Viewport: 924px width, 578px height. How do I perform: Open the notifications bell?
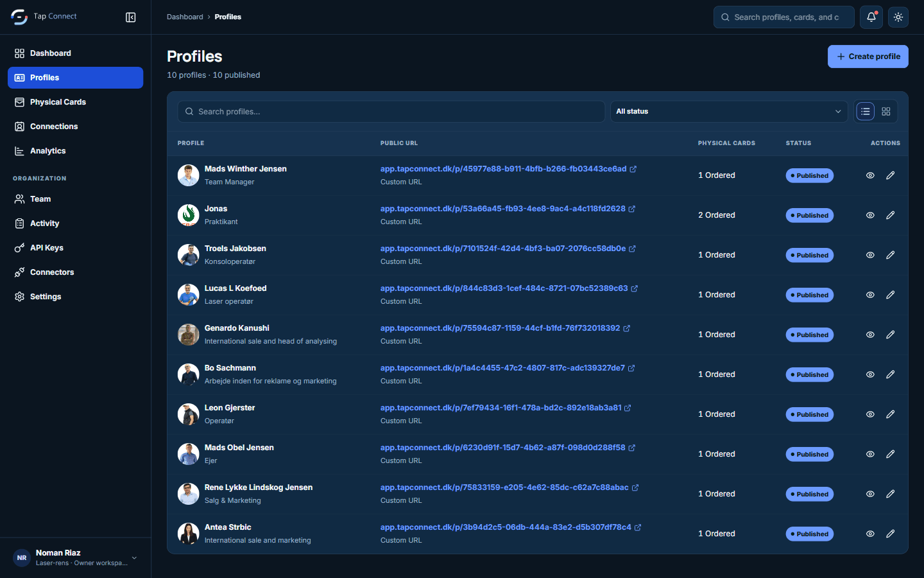871,17
